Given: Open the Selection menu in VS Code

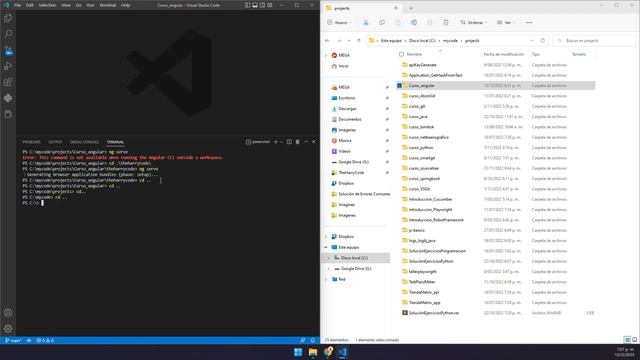Looking at the screenshot, I should point(47,5).
